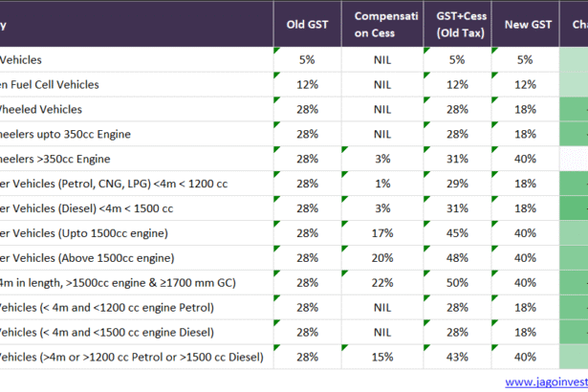Viewport: 588px width, 392px height.
Task: Click the 29% old tax cell
Action: (x=456, y=184)
